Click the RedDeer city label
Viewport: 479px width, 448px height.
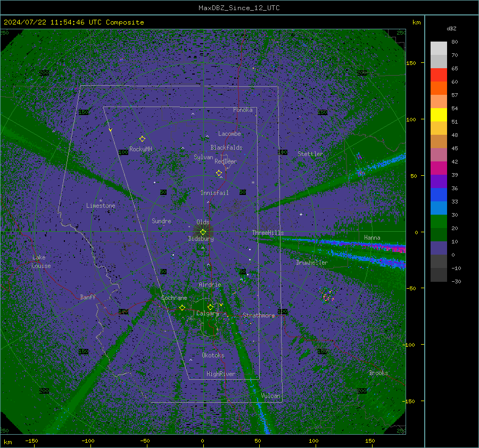point(226,161)
